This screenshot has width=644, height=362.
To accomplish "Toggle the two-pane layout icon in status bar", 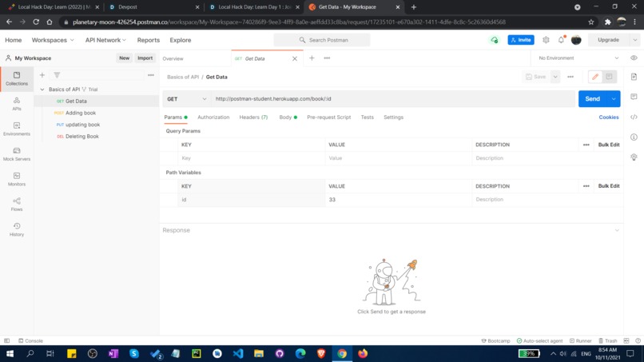I will point(626,340).
